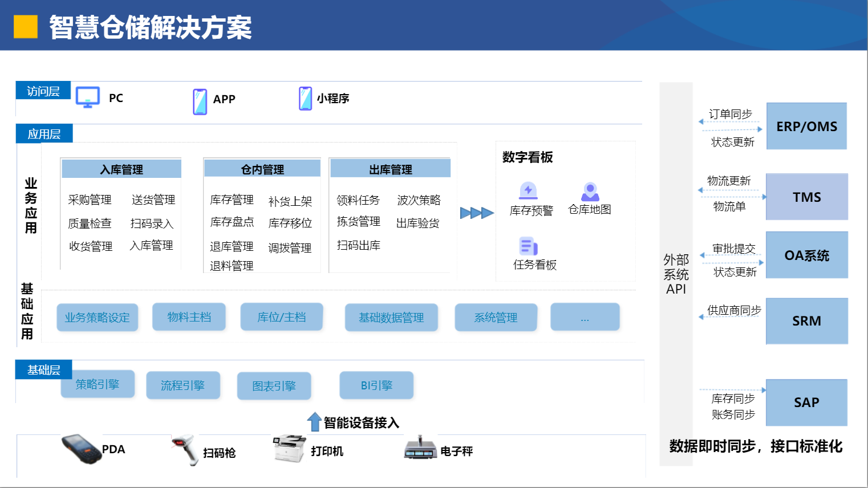The image size is (868, 488).
Task: Click the yellow square title icon
Action: pyautogui.click(x=26, y=26)
